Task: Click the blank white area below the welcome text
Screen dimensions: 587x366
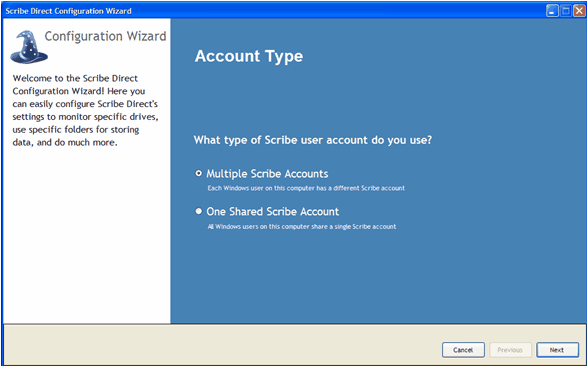Action: click(86, 236)
